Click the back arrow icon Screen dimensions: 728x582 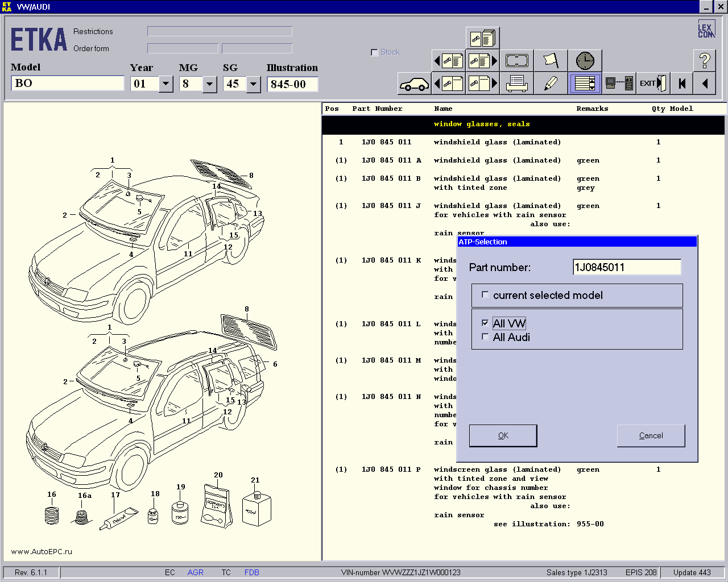(705, 84)
